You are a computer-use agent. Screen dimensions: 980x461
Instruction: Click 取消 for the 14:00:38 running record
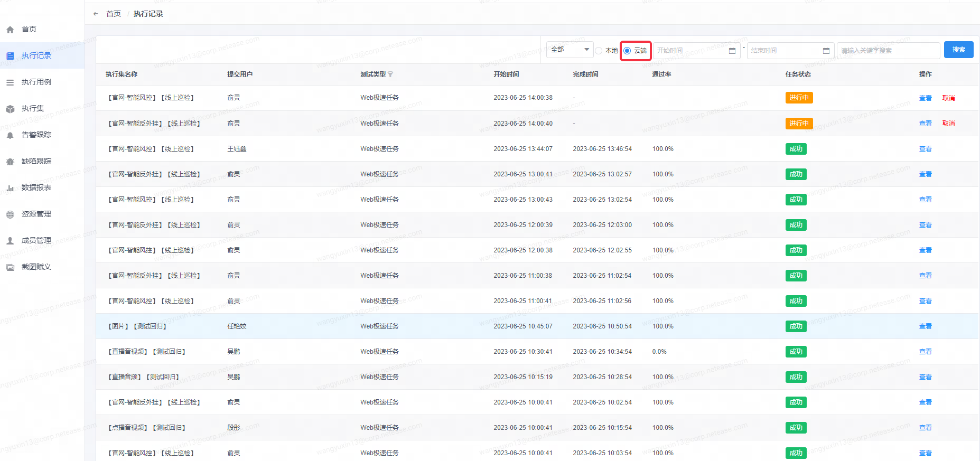pos(949,98)
